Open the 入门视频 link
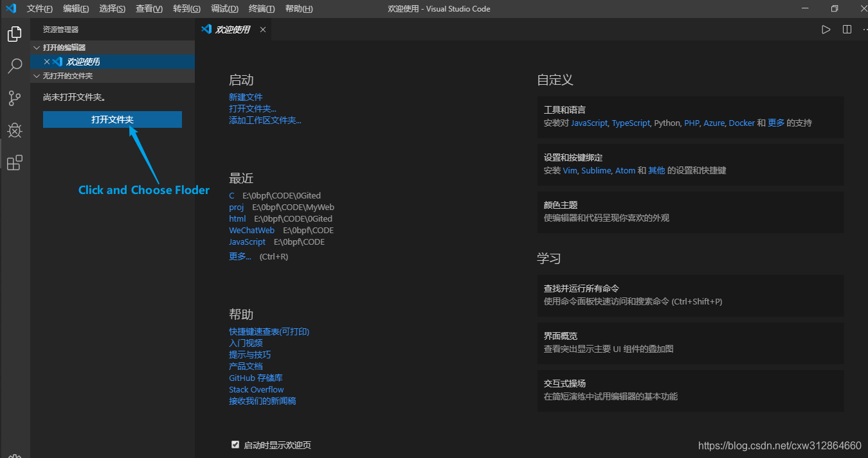This screenshot has height=458, width=868. coord(246,343)
